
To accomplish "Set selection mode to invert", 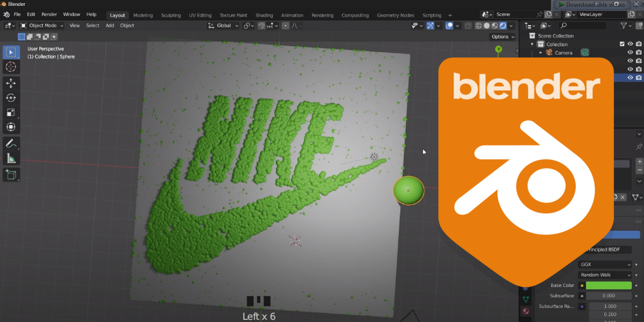I will [46, 36].
